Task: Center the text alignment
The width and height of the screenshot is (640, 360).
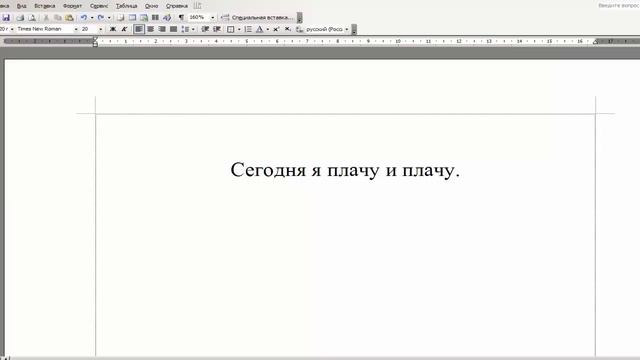Action: click(151, 29)
